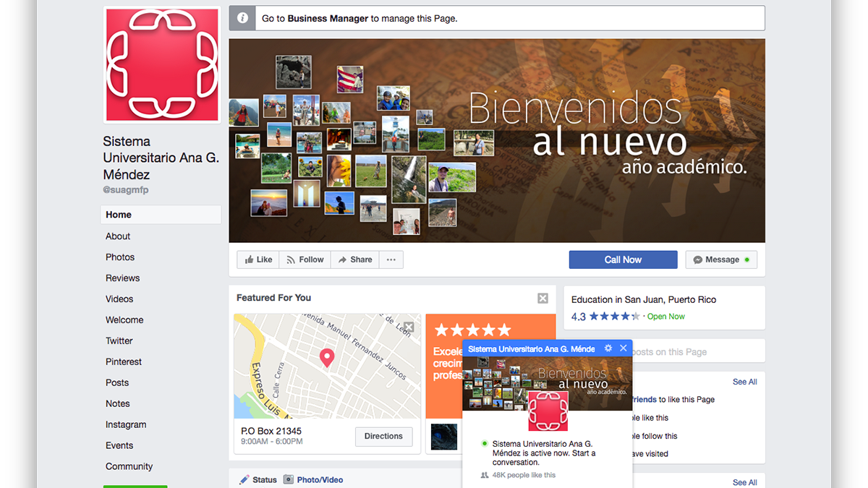Screen dimensions: 868x488
Task: Select Photo/Video composer tab
Action: (313, 479)
